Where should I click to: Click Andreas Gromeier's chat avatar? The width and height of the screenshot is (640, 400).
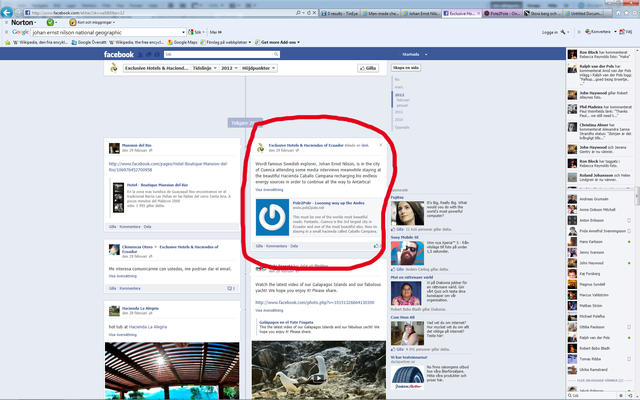coord(572,199)
